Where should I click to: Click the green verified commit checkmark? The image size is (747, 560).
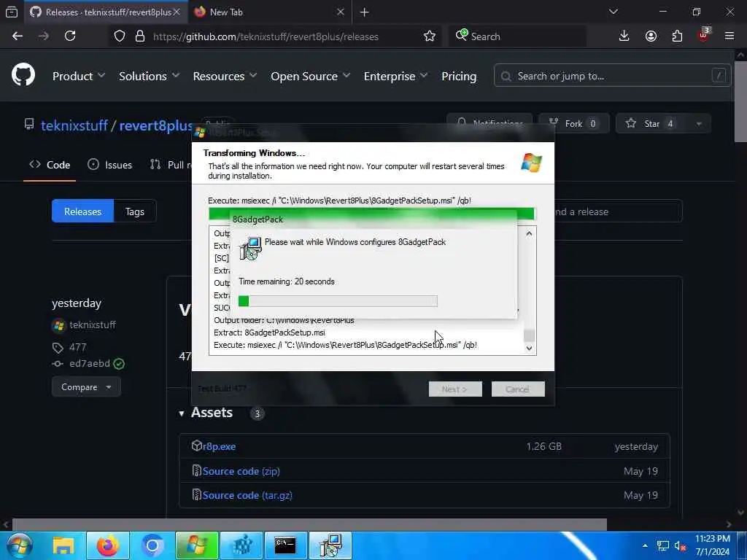[119, 364]
